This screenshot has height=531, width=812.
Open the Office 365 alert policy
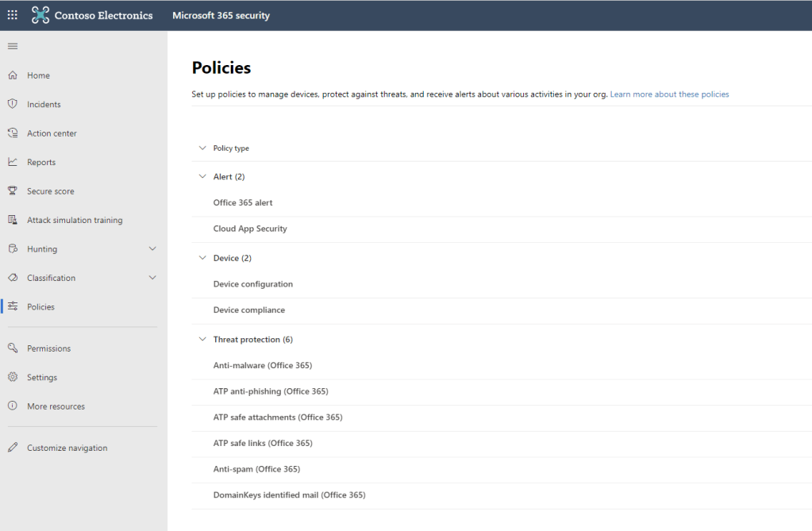click(x=243, y=203)
